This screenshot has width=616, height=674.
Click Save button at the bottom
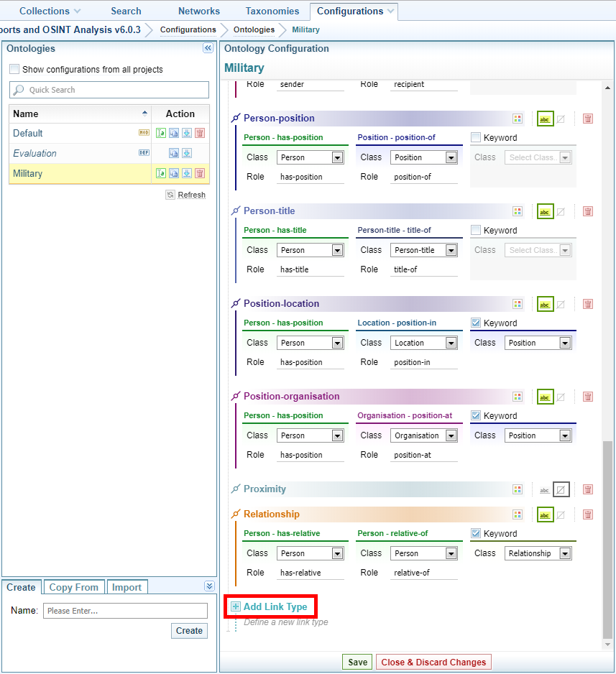[x=357, y=663]
